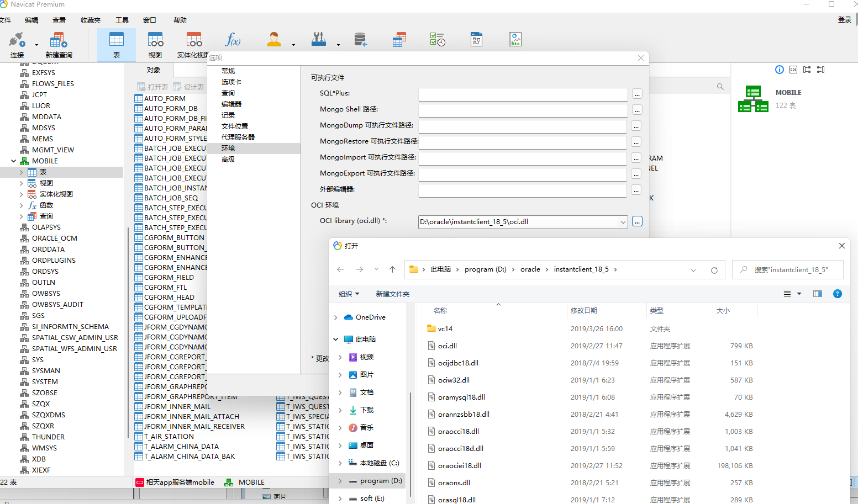Switch to the 对象 tab
The width and height of the screenshot is (858, 504).
point(154,70)
